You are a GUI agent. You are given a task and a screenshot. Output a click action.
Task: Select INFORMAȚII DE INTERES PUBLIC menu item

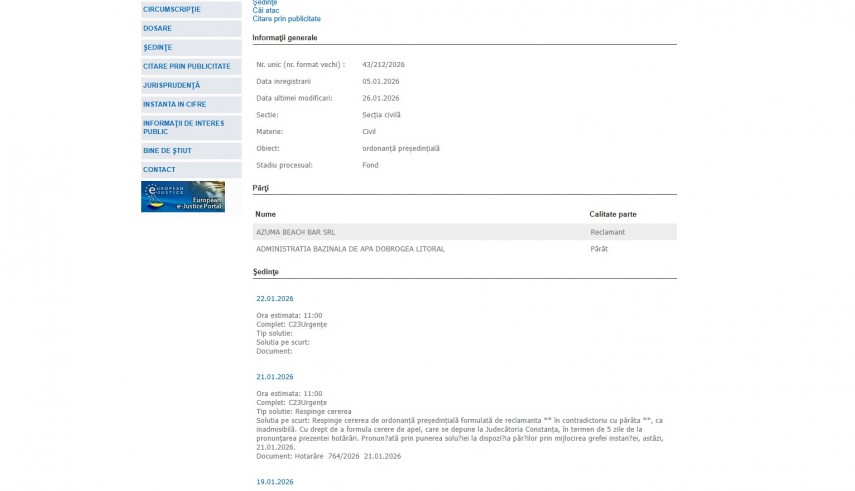pyautogui.click(x=183, y=127)
